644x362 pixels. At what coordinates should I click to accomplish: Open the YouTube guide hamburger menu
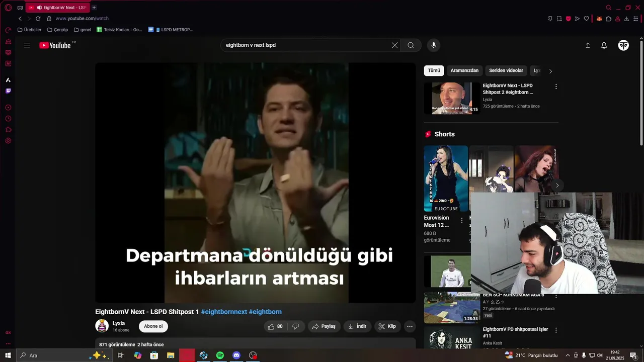pyautogui.click(x=27, y=45)
